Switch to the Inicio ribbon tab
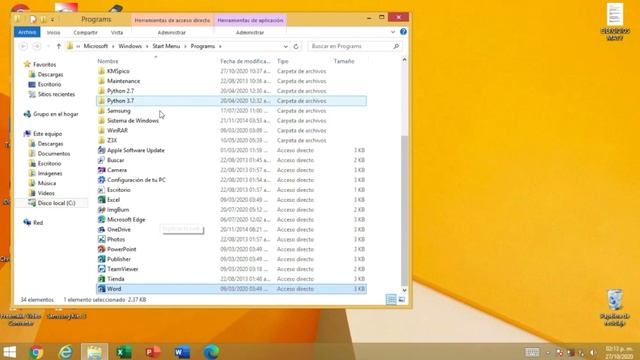Screen dimensions: 640x360 tap(53, 32)
